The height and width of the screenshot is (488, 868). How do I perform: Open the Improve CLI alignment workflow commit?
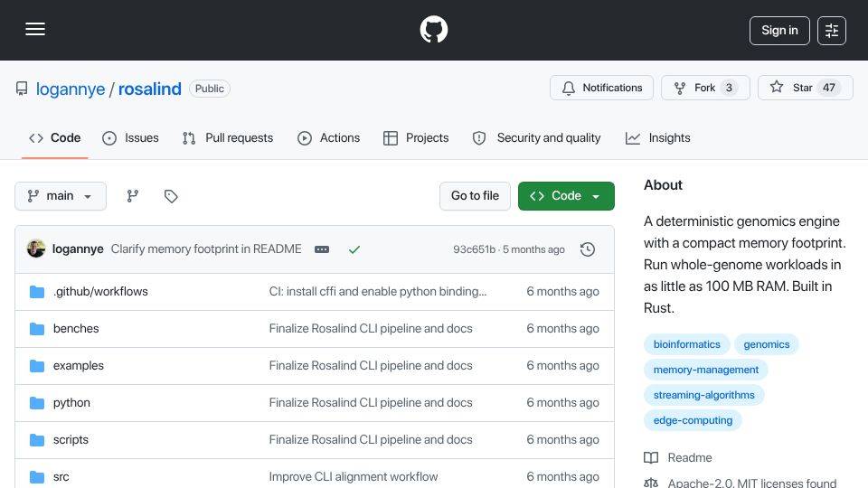click(x=354, y=477)
